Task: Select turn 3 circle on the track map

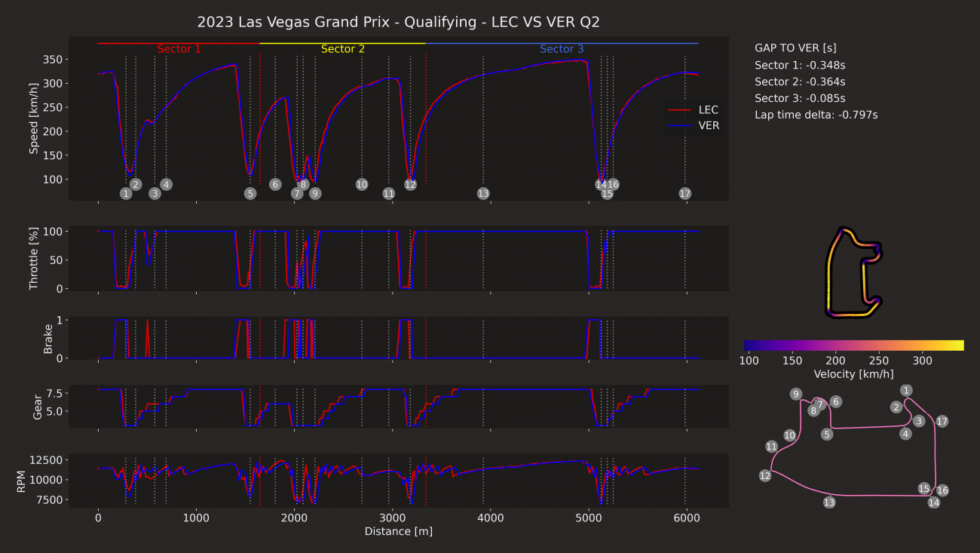Action: pos(918,421)
